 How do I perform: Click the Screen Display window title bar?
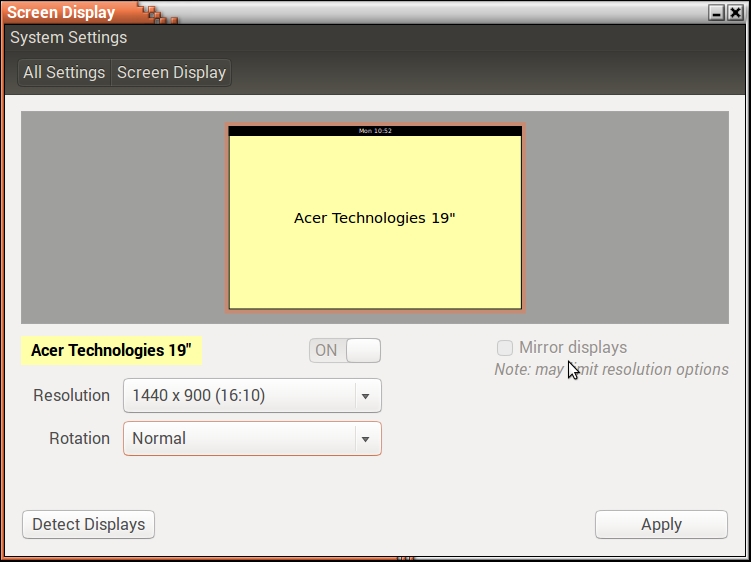[400, 13]
